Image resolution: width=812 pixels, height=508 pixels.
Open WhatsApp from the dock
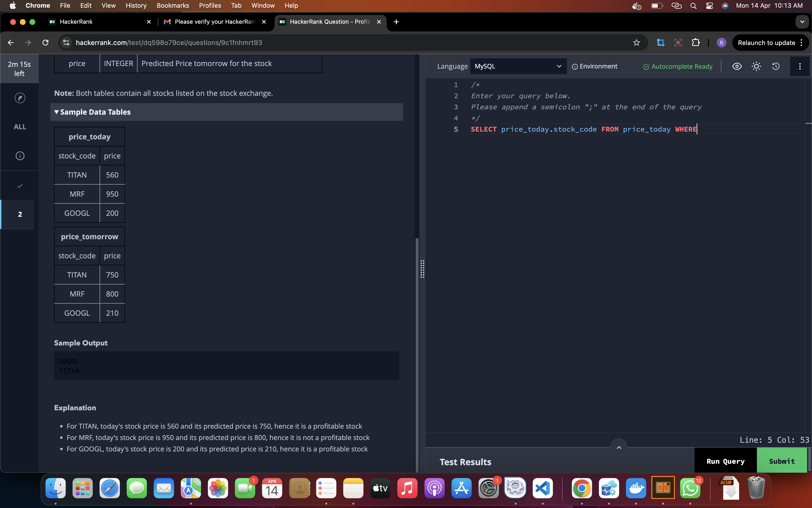pos(690,488)
